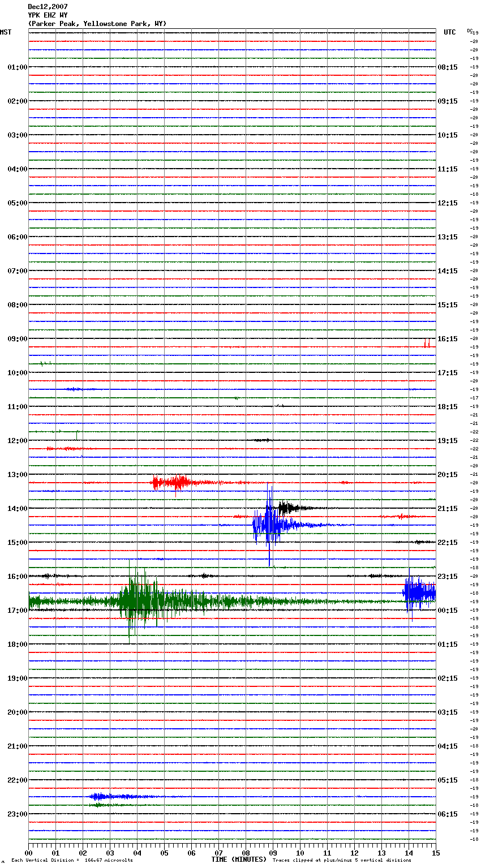Select the 13:00 MST time label
The height and width of the screenshot is (868, 481).
(x=17, y=475)
